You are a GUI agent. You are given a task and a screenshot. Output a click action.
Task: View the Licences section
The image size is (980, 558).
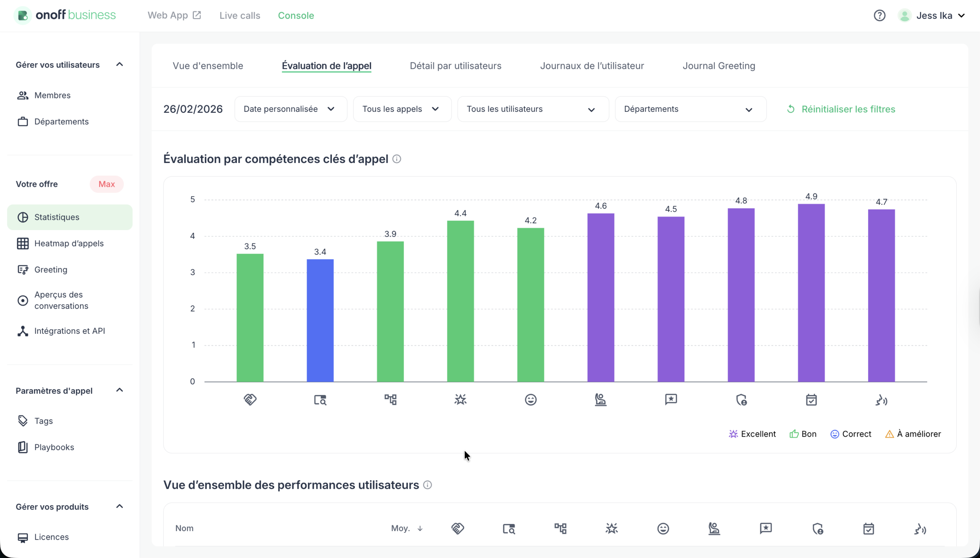click(x=52, y=537)
